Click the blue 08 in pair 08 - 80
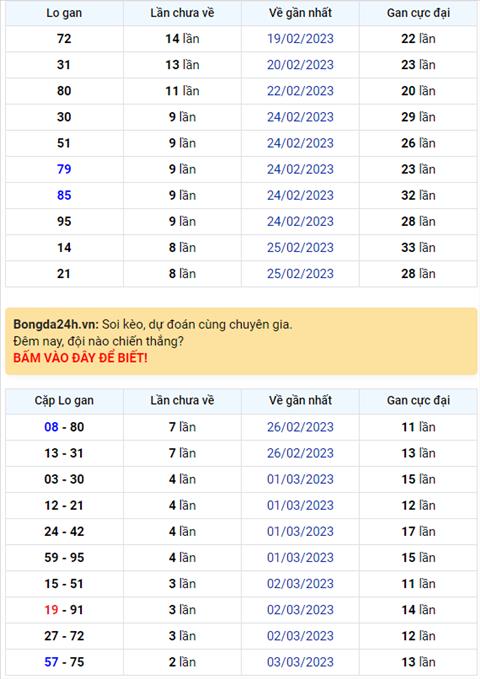480x679 pixels. coord(51,427)
